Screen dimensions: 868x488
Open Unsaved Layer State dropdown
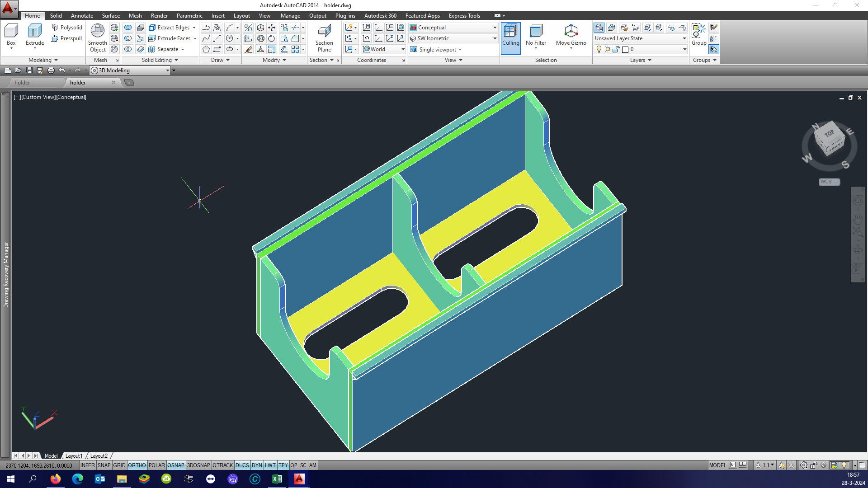coord(641,38)
